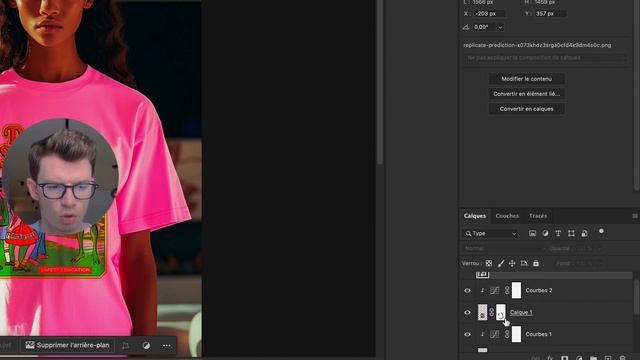Click the Courbes 2 layer mask thumbnail
The image size is (640, 360).
[516, 290]
